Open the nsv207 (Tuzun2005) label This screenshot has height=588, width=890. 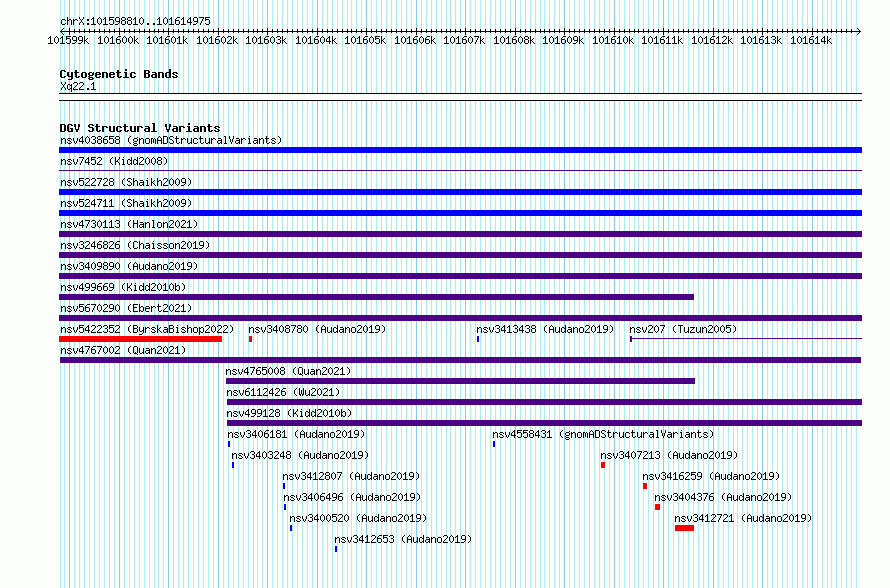[683, 329]
